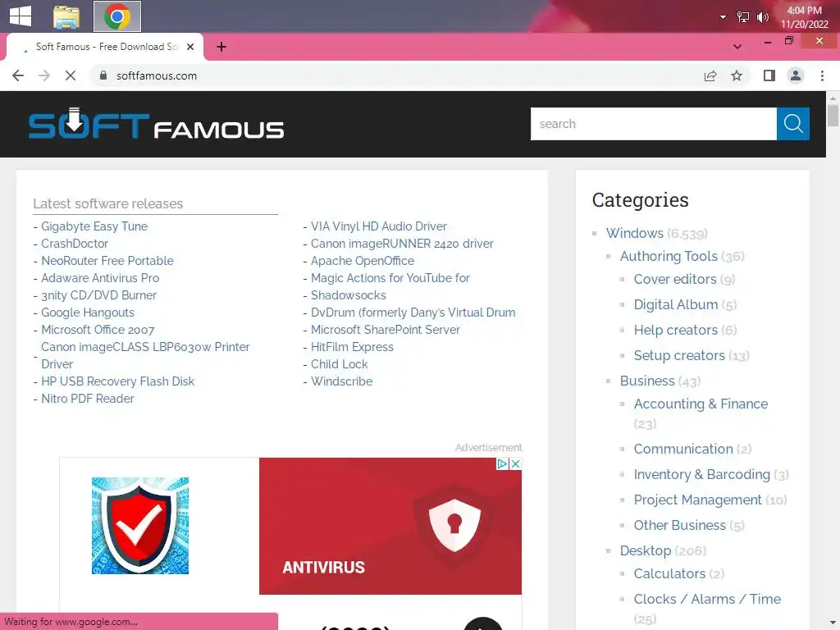
Task: Open Magic Actions for YouTube link
Action: pyautogui.click(x=390, y=277)
